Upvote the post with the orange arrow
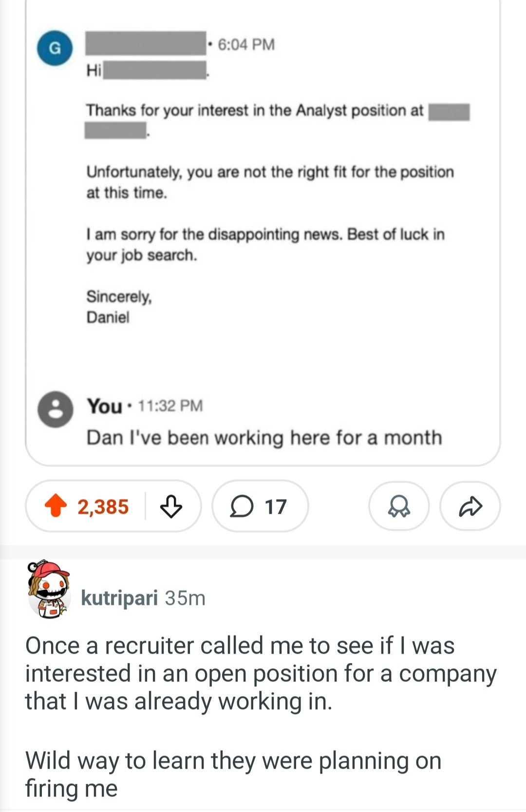526x812 pixels. 56,506
